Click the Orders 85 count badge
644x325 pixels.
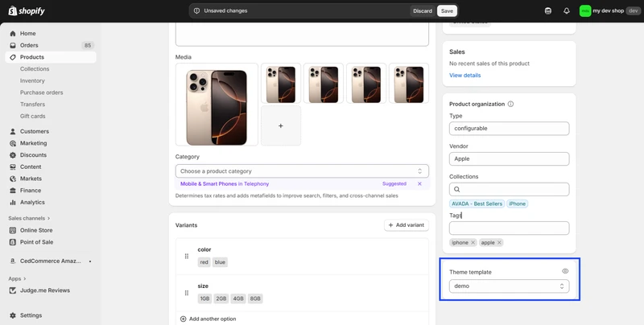88,46
